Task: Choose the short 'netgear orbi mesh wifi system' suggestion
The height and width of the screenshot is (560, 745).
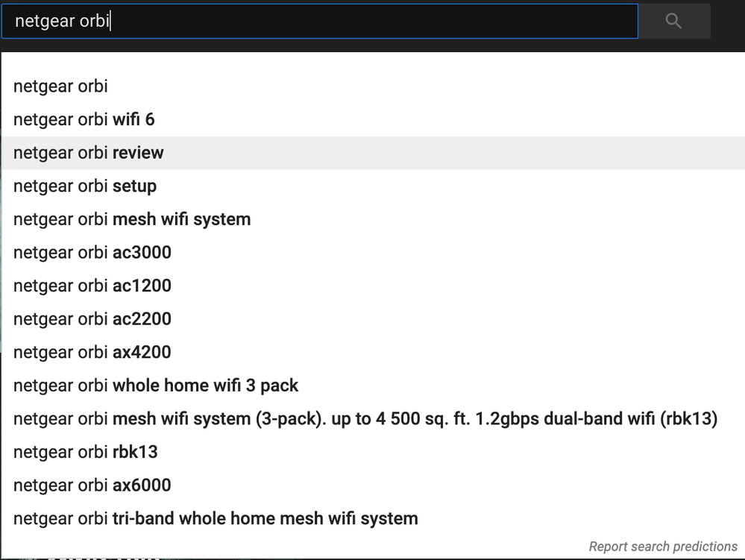Action: [x=132, y=219]
